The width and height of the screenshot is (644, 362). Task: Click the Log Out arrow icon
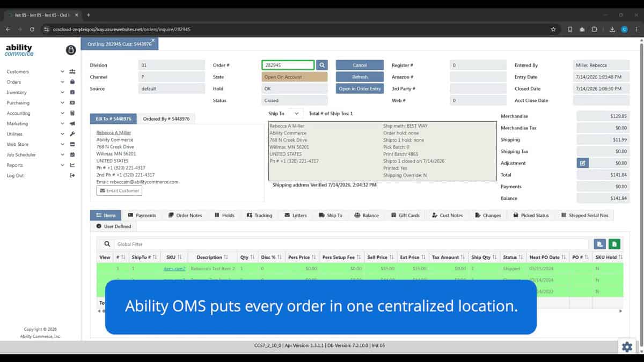(72, 175)
